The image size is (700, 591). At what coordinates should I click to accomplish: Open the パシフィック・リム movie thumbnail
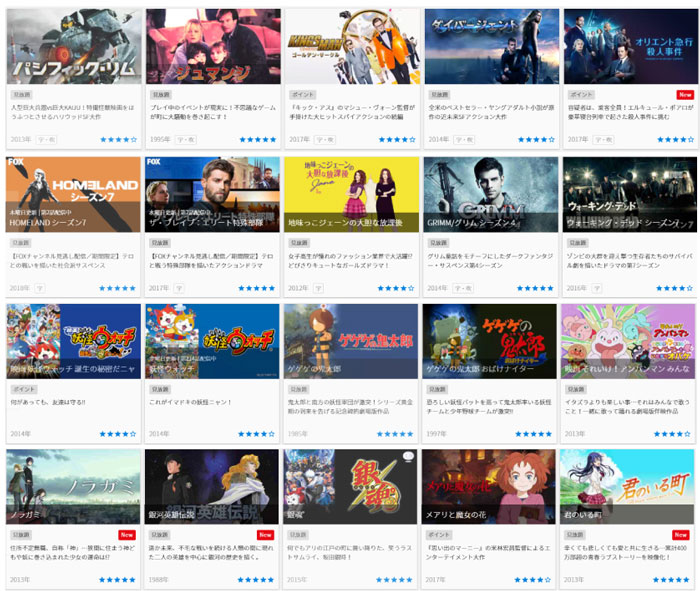pyautogui.click(x=74, y=46)
